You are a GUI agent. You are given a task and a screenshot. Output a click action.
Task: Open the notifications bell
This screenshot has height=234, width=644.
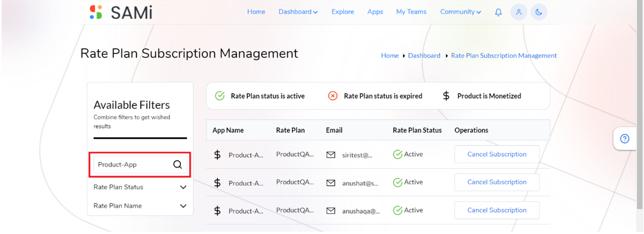499,12
